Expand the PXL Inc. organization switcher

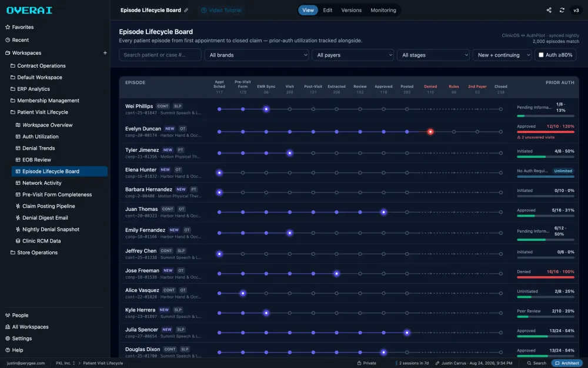pos(66,363)
